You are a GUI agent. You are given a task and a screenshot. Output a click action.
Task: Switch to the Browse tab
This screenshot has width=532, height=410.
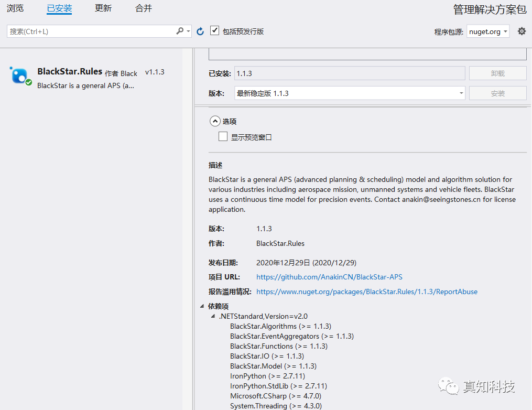(x=15, y=8)
